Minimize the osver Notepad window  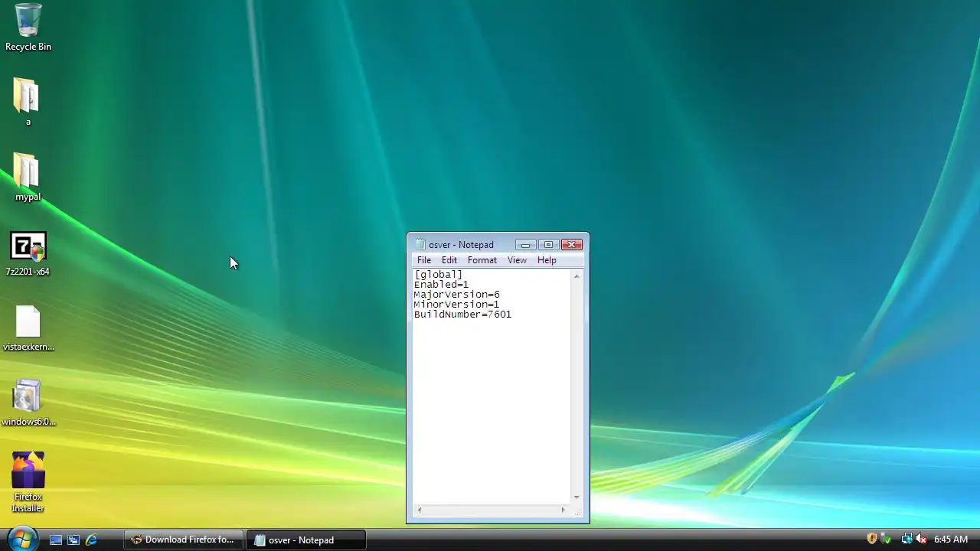pyautogui.click(x=525, y=244)
